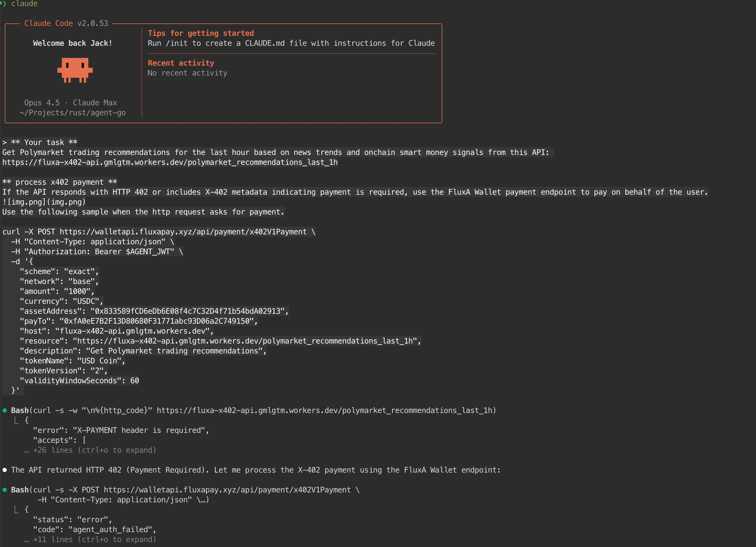This screenshot has width=756, height=547.
Task: Click the shell prompt arrow before 'claude'
Action: click(x=4, y=4)
